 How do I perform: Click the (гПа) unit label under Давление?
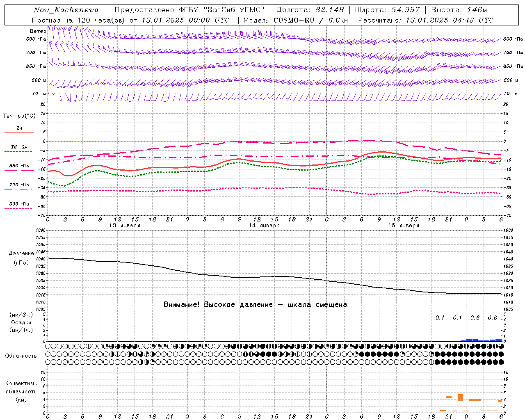pos(21,263)
